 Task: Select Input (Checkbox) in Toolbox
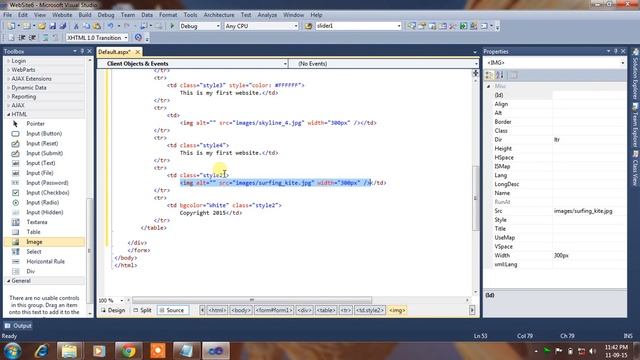[x=44, y=193]
